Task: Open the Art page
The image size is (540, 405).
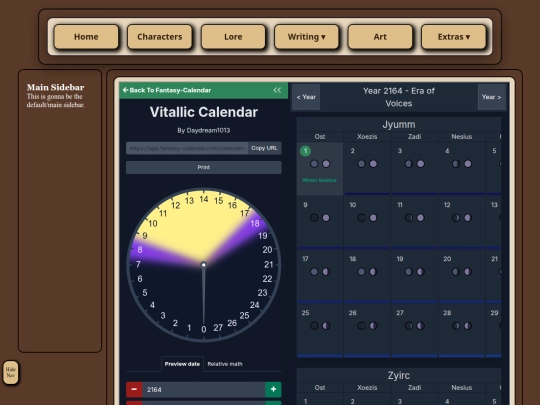Action: pyautogui.click(x=380, y=37)
